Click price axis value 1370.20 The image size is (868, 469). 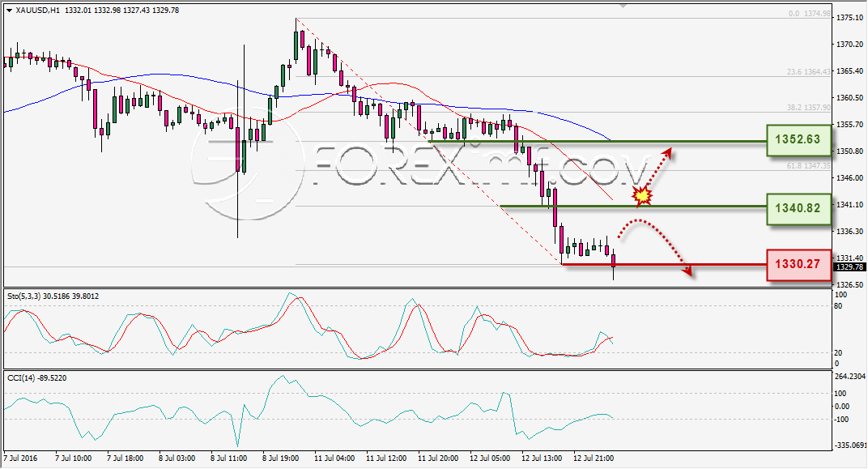(x=849, y=45)
